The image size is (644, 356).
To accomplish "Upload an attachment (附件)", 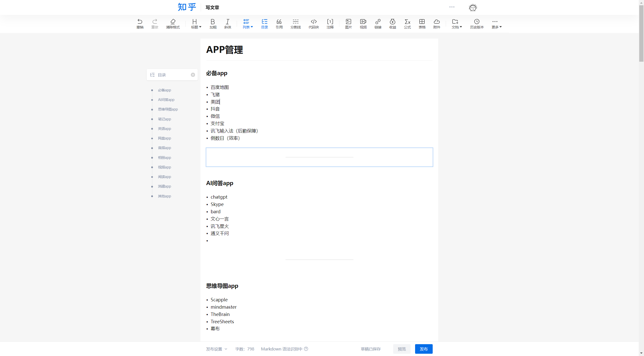I will [437, 24].
